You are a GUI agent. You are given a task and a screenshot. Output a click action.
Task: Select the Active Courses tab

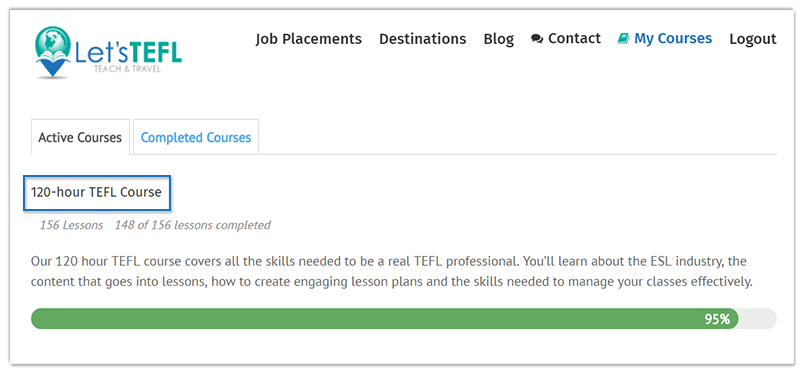coord(80,137)
